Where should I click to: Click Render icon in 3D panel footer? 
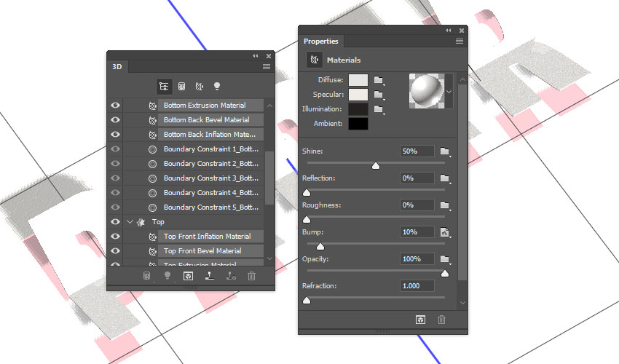pyautogui.click(x=189, y=276)
